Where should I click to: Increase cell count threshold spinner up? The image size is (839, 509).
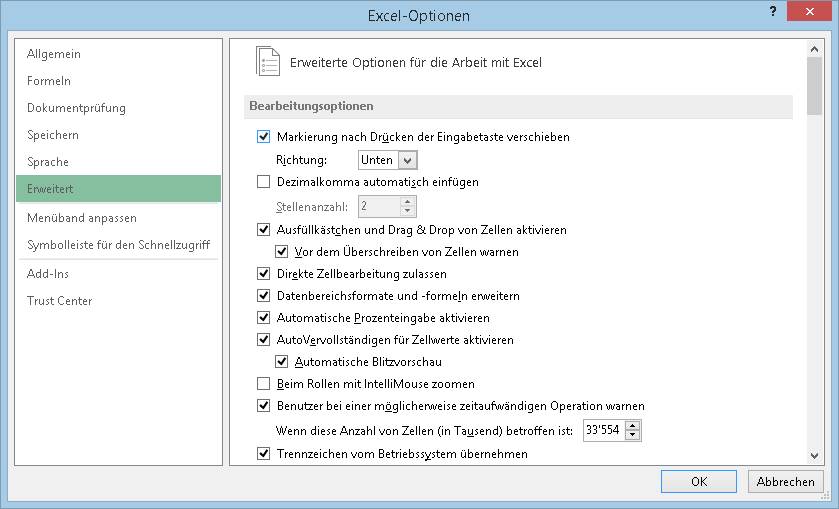click(x=632, y=426)
